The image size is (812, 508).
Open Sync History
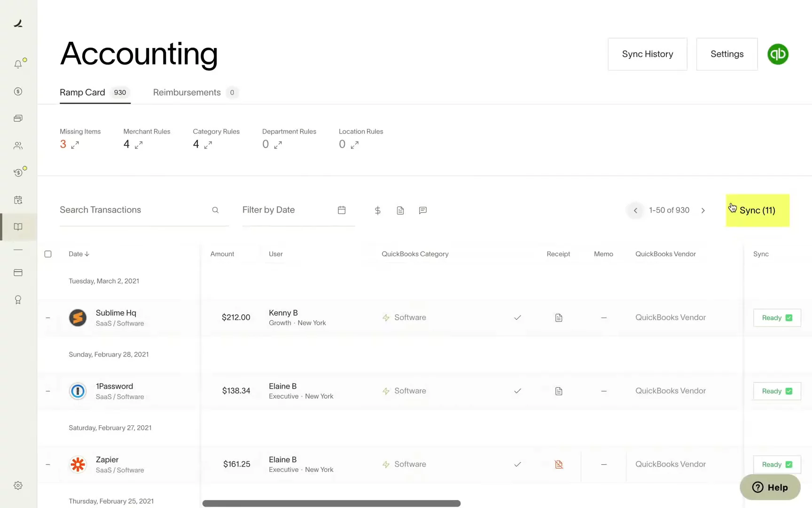[647, 54]
